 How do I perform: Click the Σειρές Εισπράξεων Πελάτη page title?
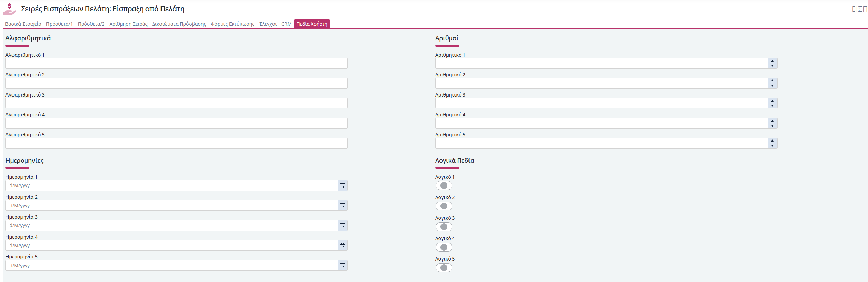[102, 9]
